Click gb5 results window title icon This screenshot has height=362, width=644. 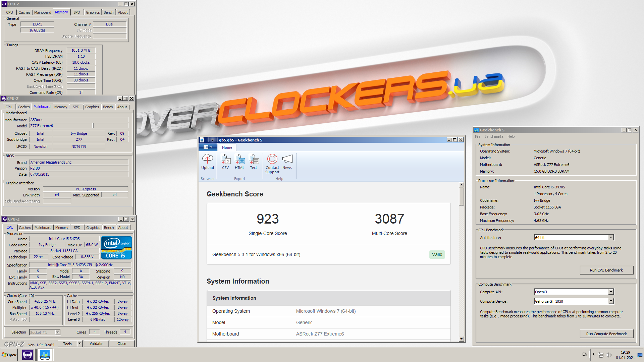pyautogui.click(x=202, y=140)
